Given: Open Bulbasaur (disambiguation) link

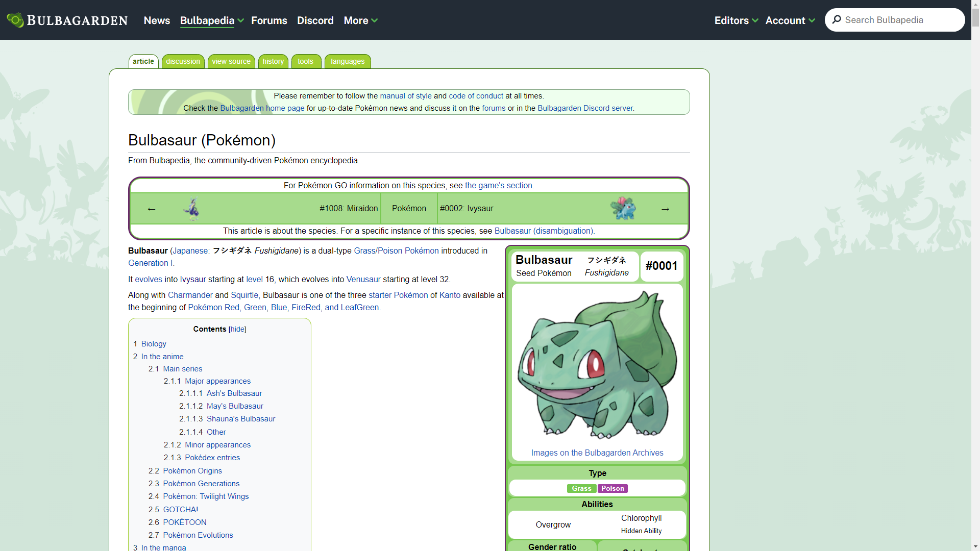Looking at the screenshot, I should pyautogui.click(x=544, y=231).
